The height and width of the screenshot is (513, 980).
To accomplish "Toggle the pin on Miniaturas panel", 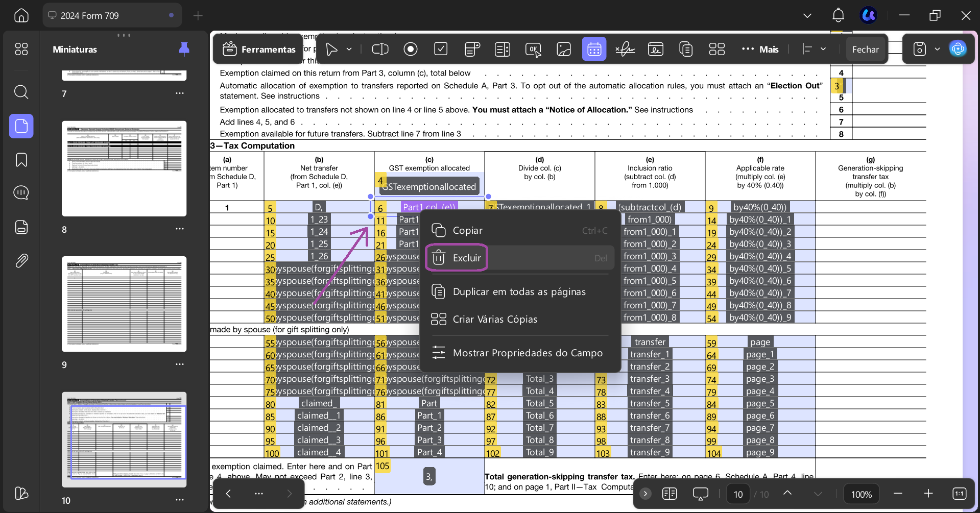I will click(x=184, y=49).
